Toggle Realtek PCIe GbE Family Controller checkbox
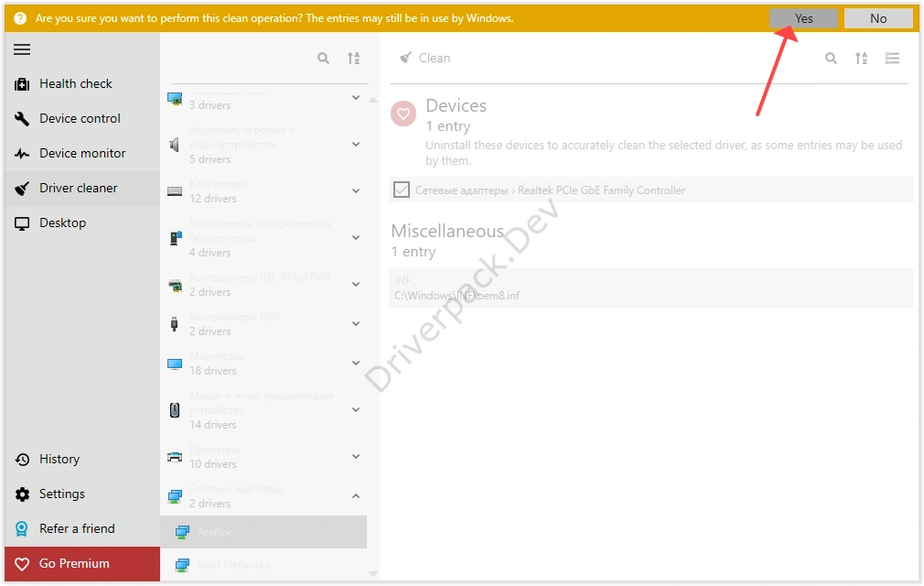This screenshot has height=586, width=924. 402,190
